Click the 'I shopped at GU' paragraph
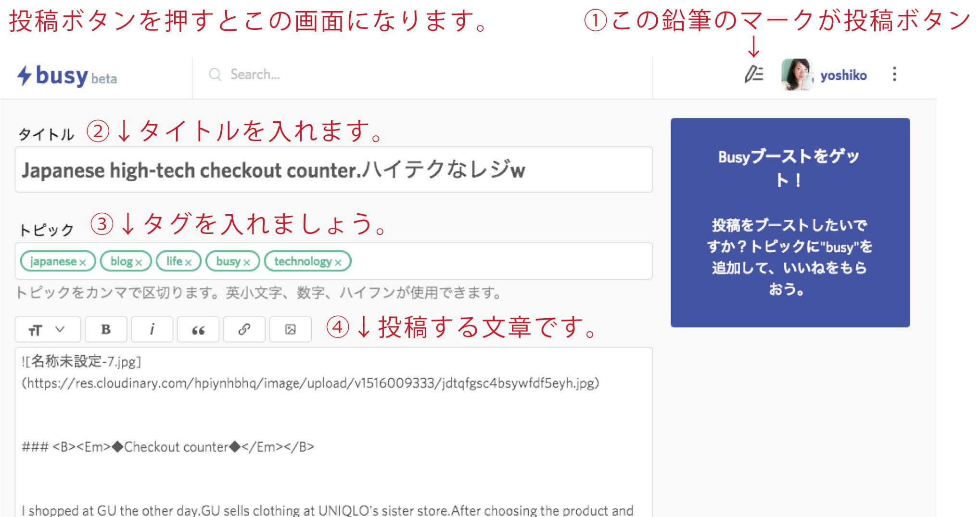This screenshot has height=517, width=980. pyautogui.click(x=327, y=510)
